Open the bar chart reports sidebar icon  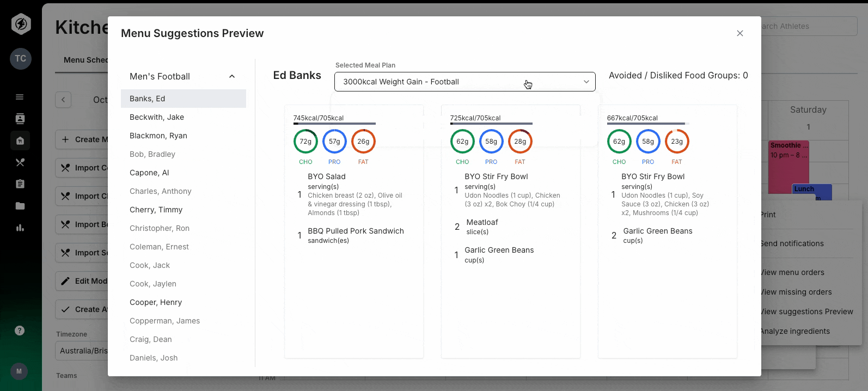20,228
